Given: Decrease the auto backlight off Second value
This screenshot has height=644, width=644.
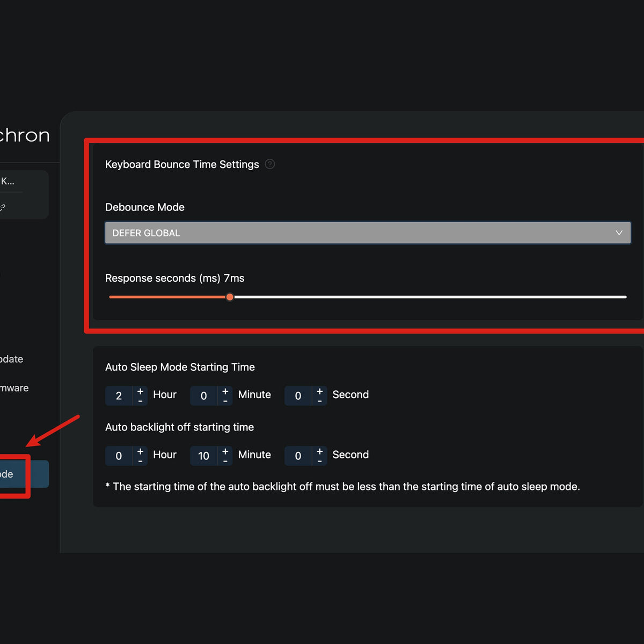Looking at the screenshot, I should click(x=319, y=460).
